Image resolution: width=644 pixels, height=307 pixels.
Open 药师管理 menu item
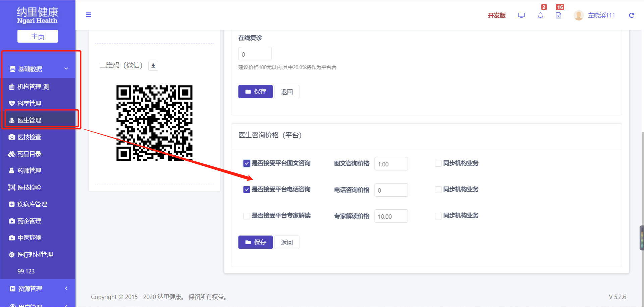coord(38,171)
